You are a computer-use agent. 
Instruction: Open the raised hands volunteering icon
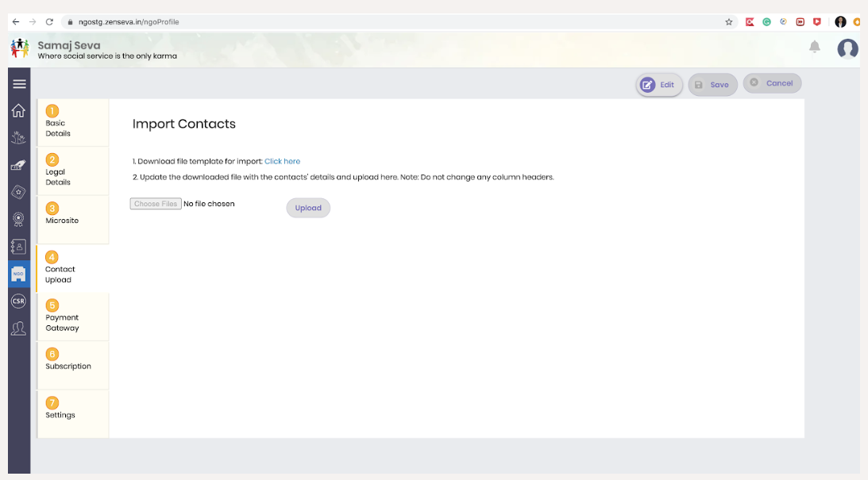(x=18, y=137)
